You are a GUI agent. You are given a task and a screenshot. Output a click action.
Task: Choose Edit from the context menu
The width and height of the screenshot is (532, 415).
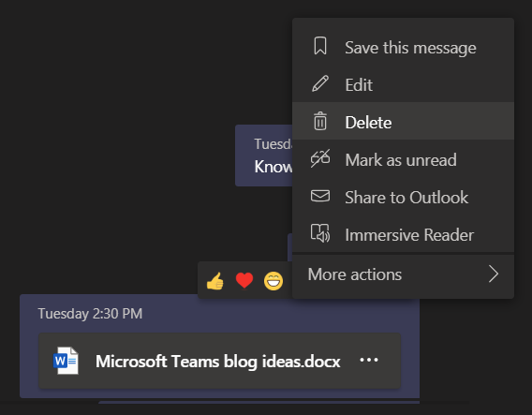(x=403, y=84)
